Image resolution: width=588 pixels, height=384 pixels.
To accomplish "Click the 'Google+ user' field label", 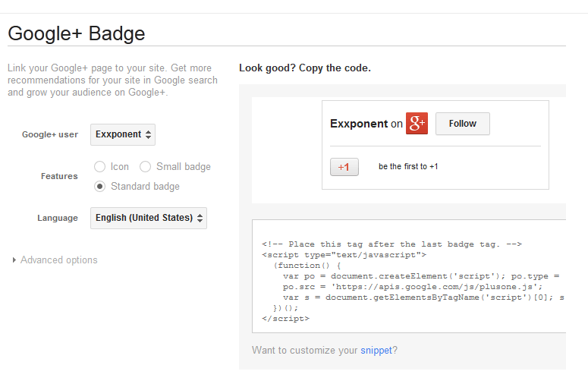I will pos(50,134).
